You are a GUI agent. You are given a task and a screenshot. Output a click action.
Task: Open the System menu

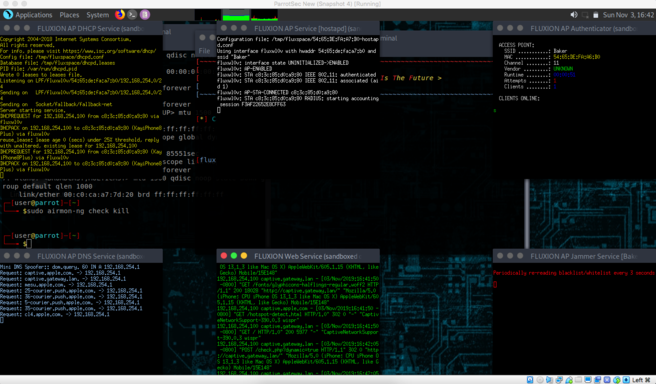tap(97, 15)
